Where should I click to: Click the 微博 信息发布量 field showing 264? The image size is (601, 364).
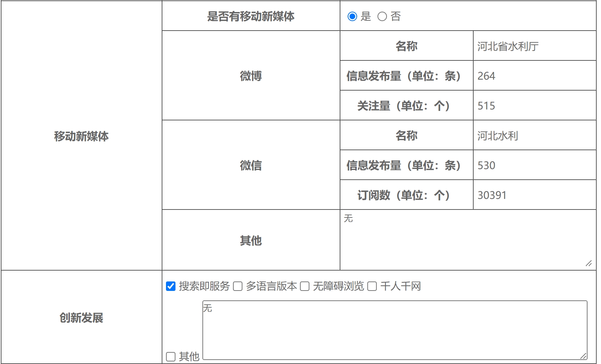pos(534,76)
